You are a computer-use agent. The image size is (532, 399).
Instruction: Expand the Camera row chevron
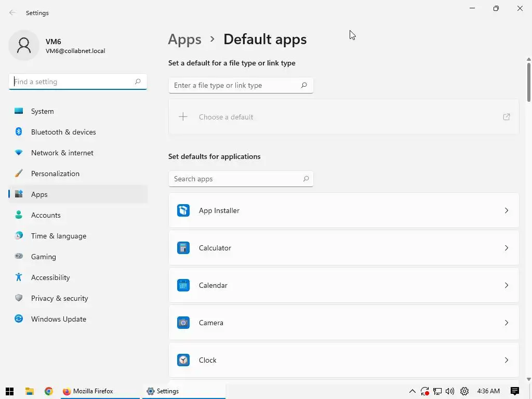click(x=507, y=323)
